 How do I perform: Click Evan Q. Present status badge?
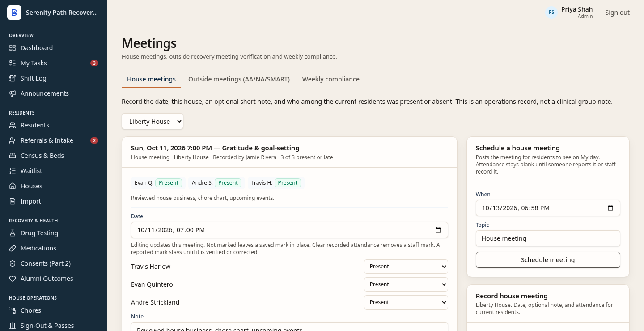click(169, 183)
